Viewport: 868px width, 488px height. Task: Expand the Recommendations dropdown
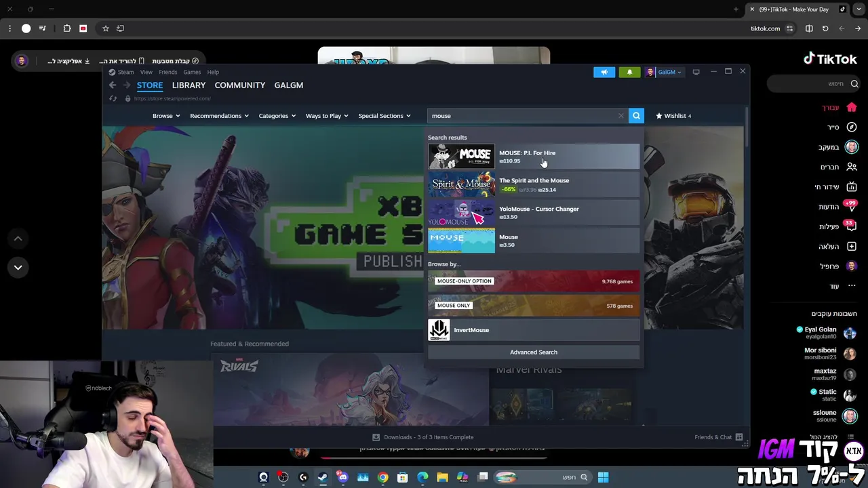219,116
